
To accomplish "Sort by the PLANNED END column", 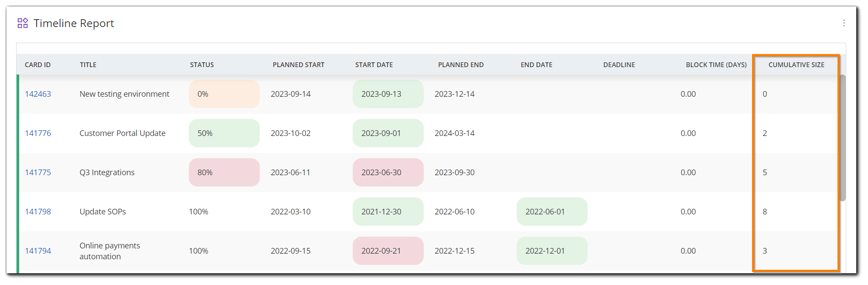I will pos(460,64).
